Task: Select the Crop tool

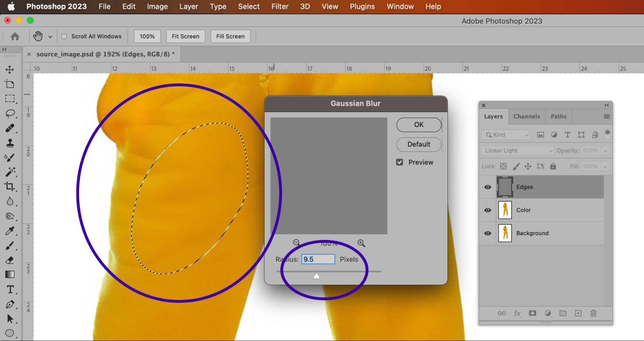Action: click(x=10, y=187)
